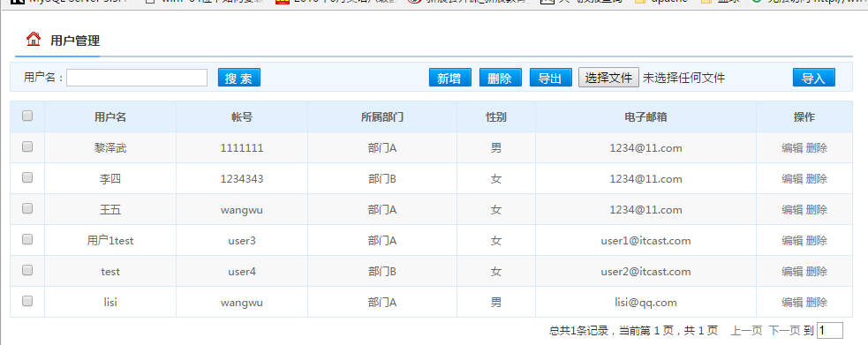Click 删除 in the 用户1test row
Screen dimensions: 868x345
[x=817, y=241]
